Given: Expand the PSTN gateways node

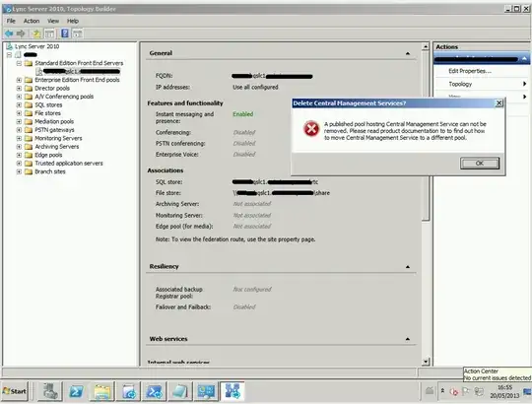Looking at the screenshot, I should [x=19, y=130].
